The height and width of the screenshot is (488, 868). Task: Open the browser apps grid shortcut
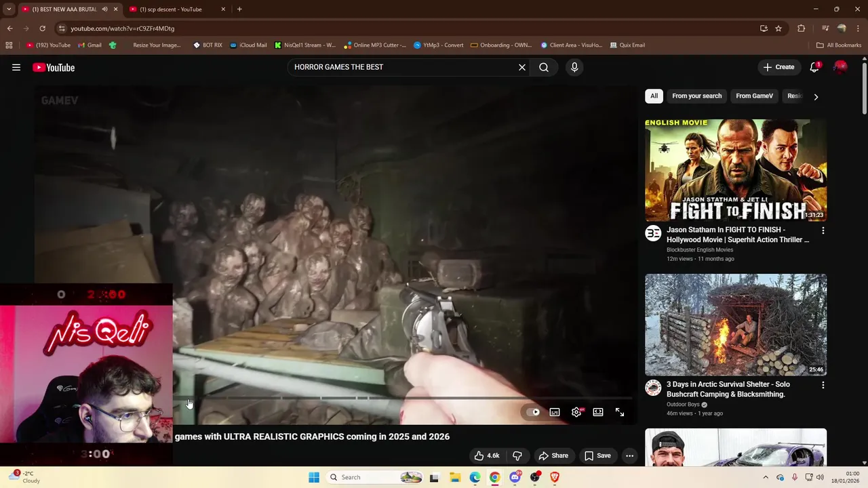pos(9,45)
